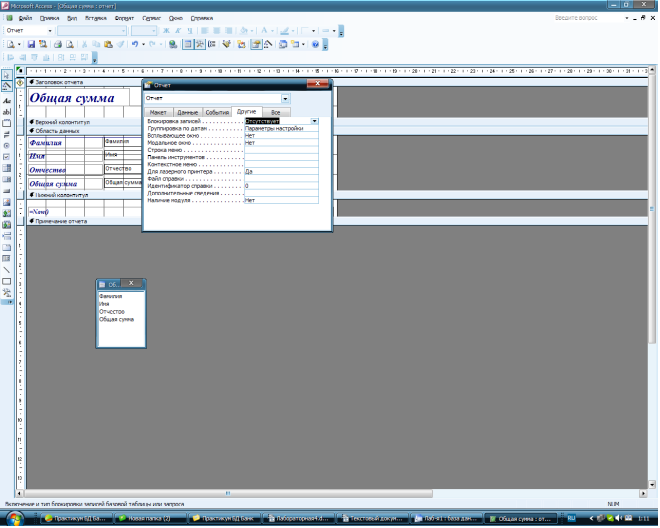Select the Rectangle tool in the toolbox
This screenshot has width=660, height=528.
click(7, 282)
